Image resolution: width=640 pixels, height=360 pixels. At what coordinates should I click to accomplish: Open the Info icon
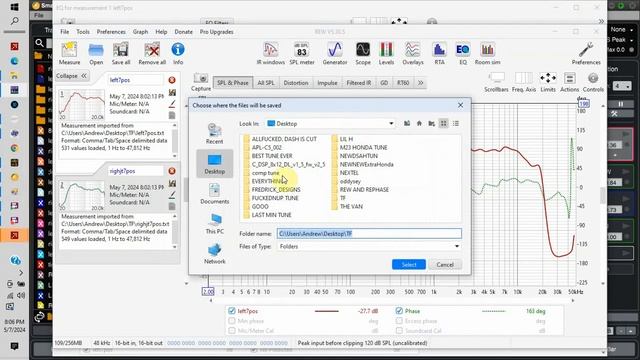click(178, 53)
